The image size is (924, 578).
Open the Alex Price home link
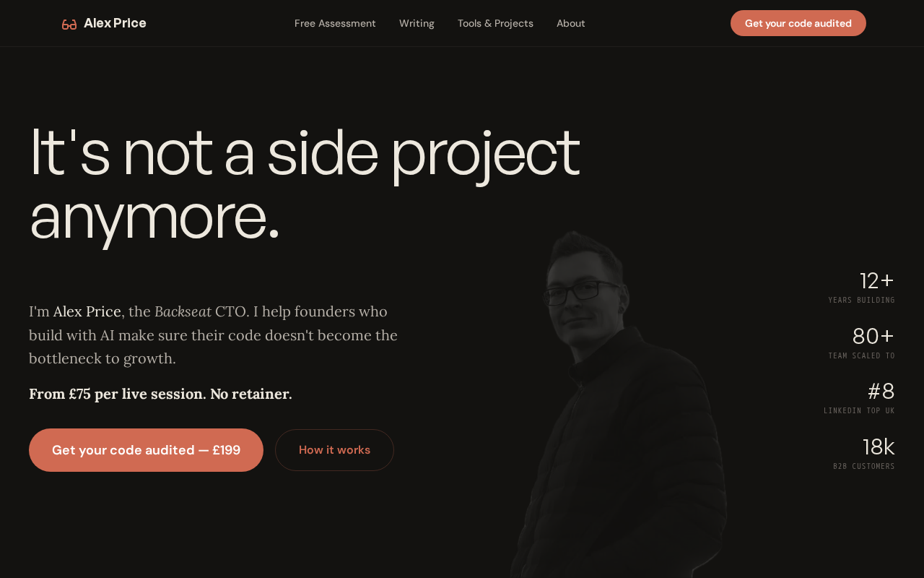[x=115, y=23]
